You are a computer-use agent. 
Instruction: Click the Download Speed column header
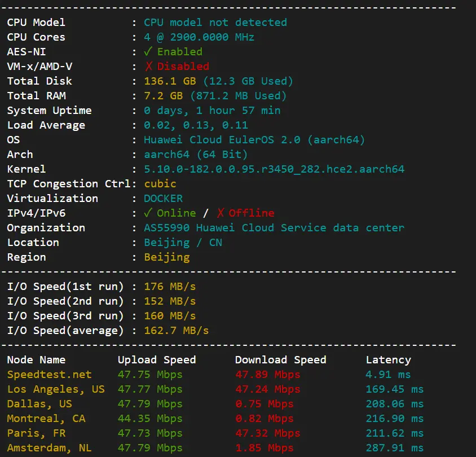[280, 359]
